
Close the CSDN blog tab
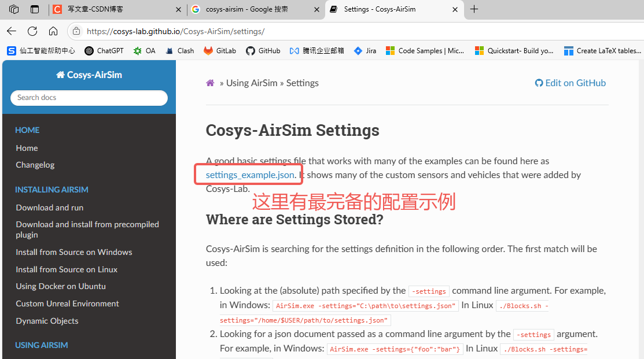178,9
